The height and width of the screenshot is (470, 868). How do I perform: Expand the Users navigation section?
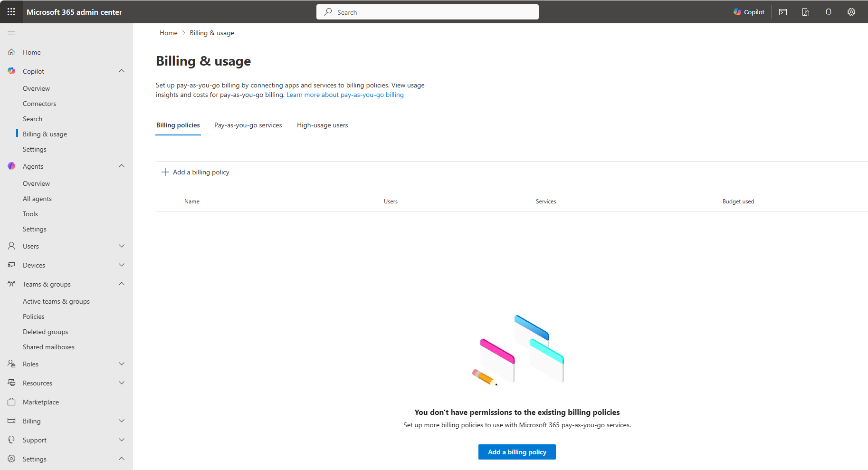pyautogui.click(x=122, y=246)
